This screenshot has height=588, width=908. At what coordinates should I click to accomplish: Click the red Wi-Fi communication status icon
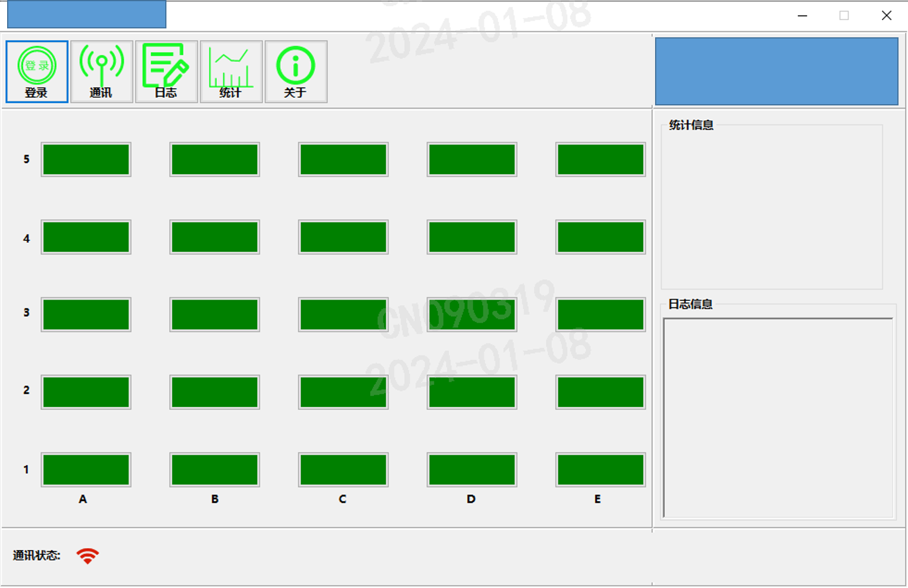(88, 555)
